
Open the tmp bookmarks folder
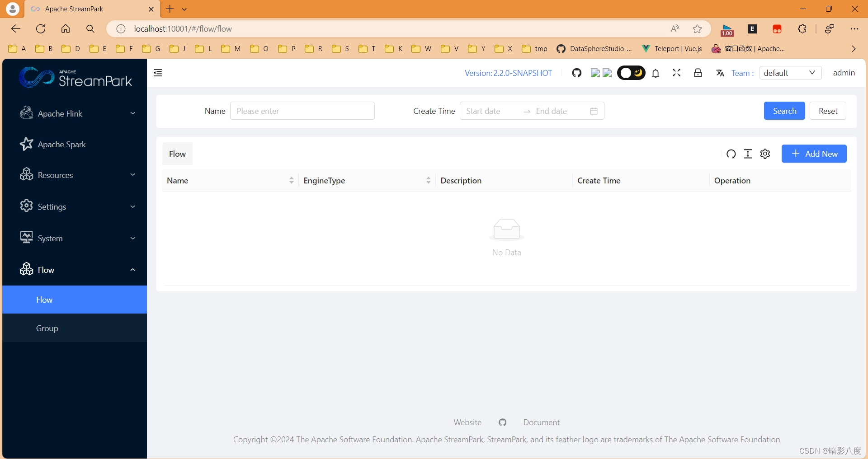(534, 49)
